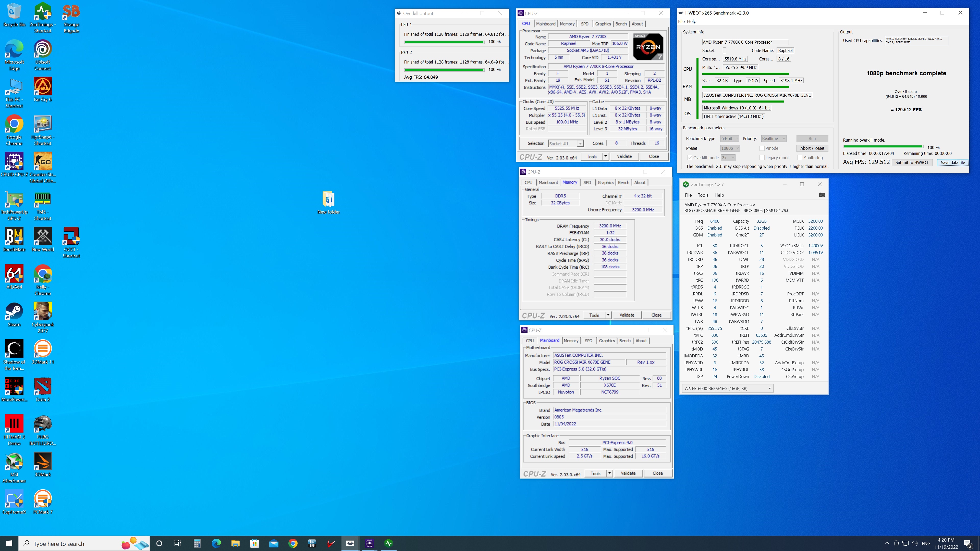Open Preset 1080p dropdown
This screenshot has width=980, height=551.
(730, 148)
